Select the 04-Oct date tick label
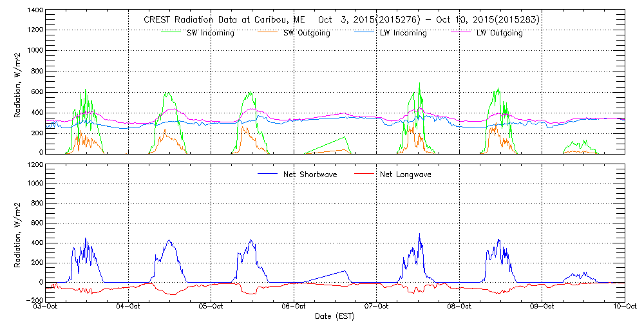 point(129,307)
